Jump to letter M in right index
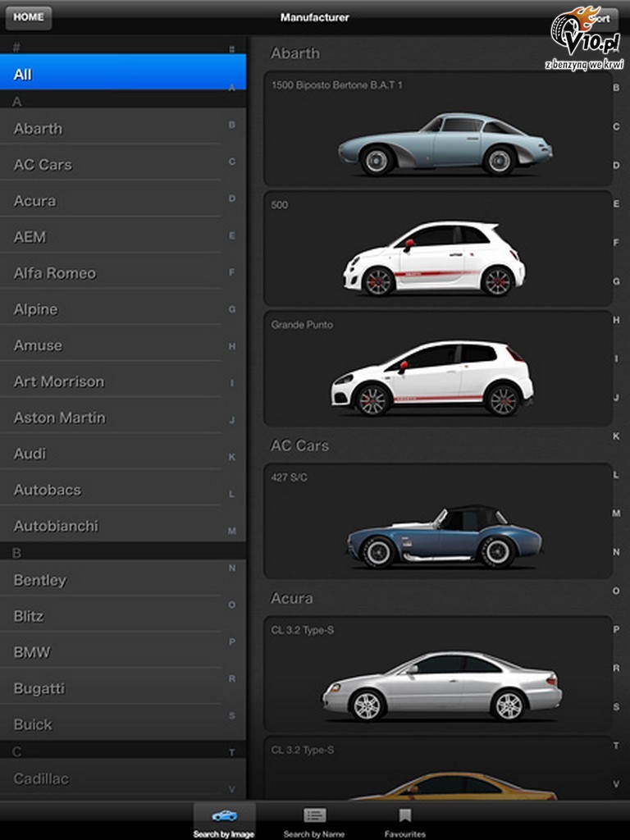 point(616,514)
